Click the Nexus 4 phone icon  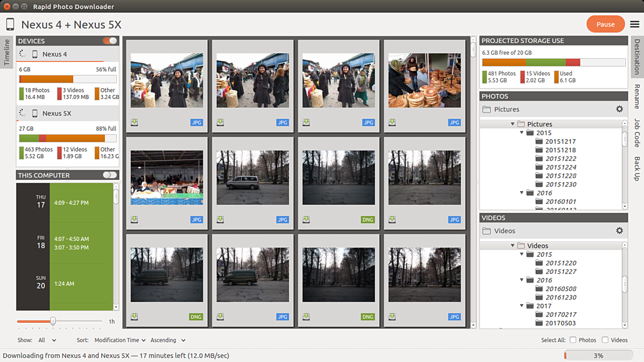(x=35, y=54)
